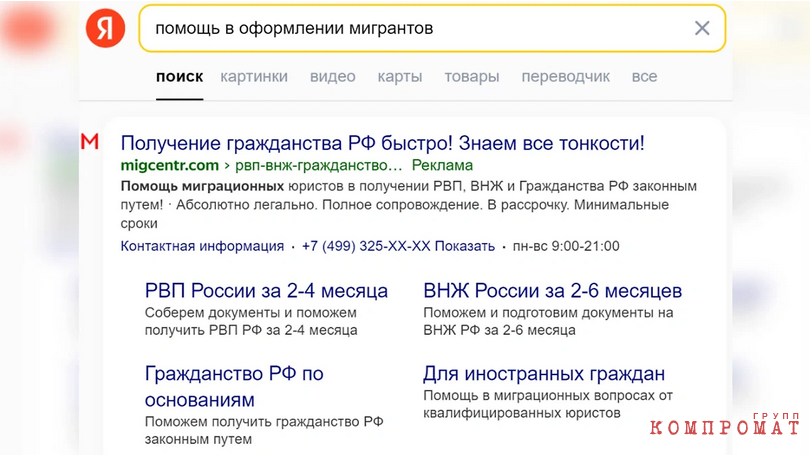Switch to the 'картинки' tab
Image resolution: width=810 pixels, height=455 pixels.
[254, 77]
